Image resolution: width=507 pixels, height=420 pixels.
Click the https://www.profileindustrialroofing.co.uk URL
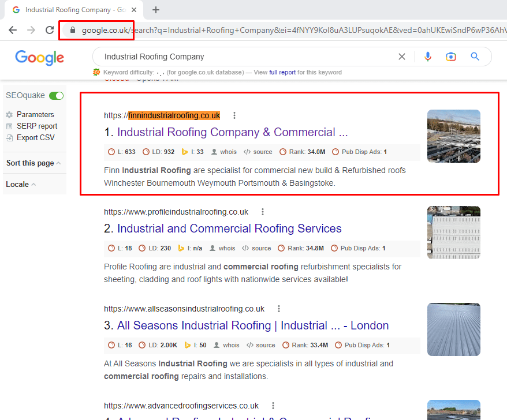click(x=176, y=212)
